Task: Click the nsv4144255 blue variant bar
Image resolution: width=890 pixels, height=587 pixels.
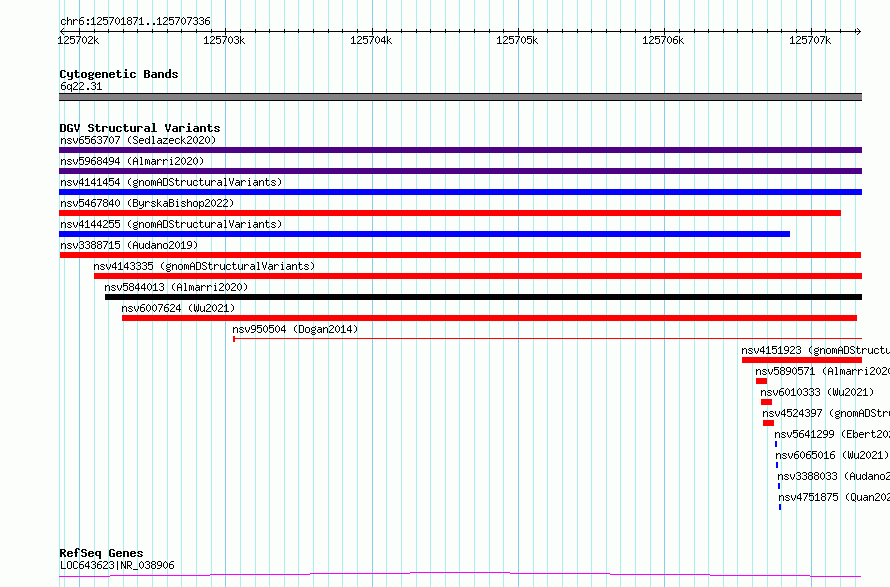Action: [425, 234]
